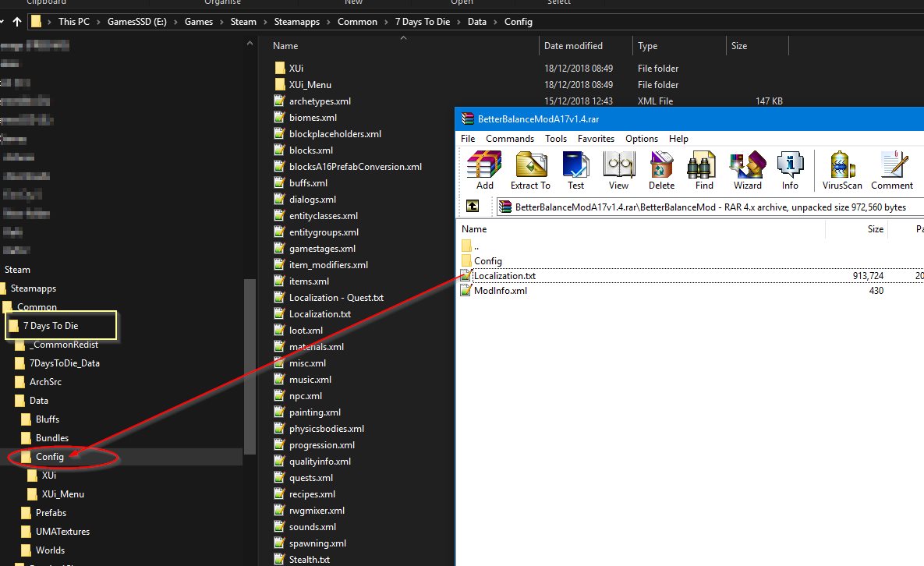
Task: Open the Favorites menu in WinRAR
Action: [x=596, y=139]
